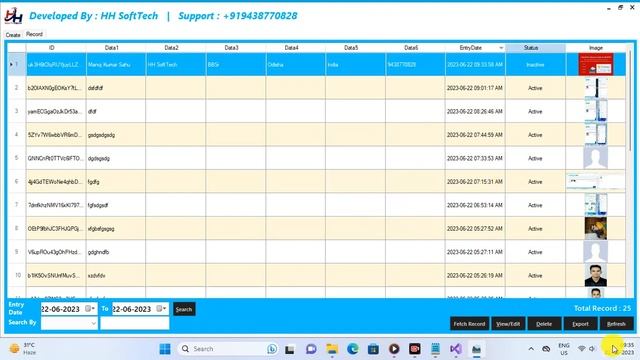This screenshot has width=640, height=360.
Task: Click entry date 2023-06-22 07:33:53 AM
Action: coord(475,158)
